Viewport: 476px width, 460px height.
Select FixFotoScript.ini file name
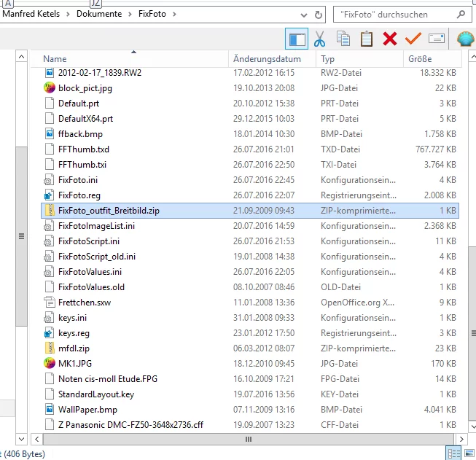click(89, 241)
